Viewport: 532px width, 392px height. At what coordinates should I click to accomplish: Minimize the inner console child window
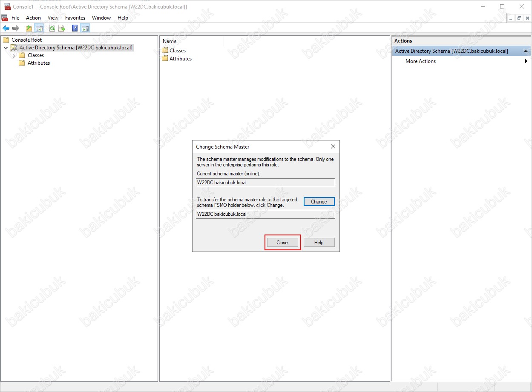[511, 18]
